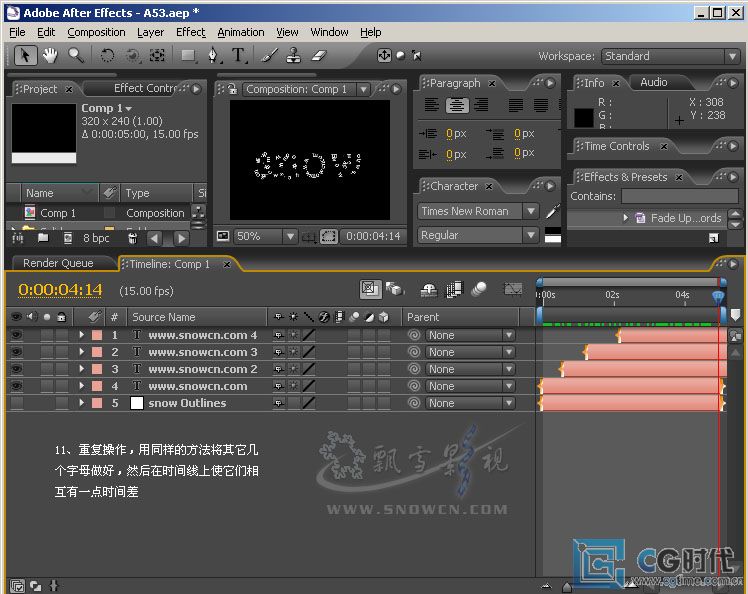This screenshot has width=748, height=594.
Task: Open Paragraph panel options arrow
Action: tap(550, 83)
